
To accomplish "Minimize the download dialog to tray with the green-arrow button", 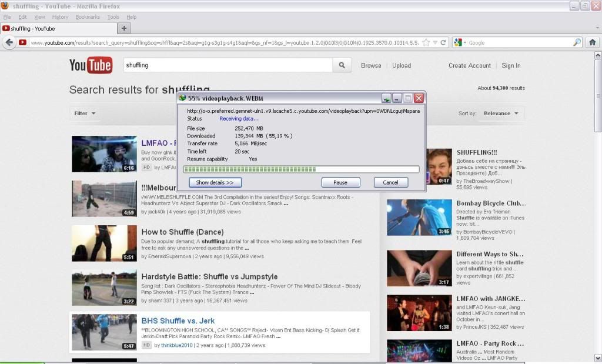I will 386,98.
